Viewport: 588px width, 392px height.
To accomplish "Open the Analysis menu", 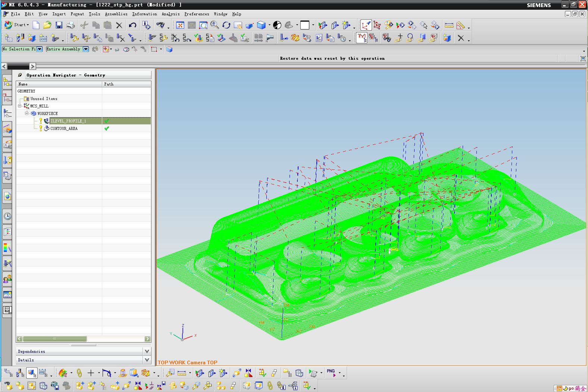I will (171, 14).
